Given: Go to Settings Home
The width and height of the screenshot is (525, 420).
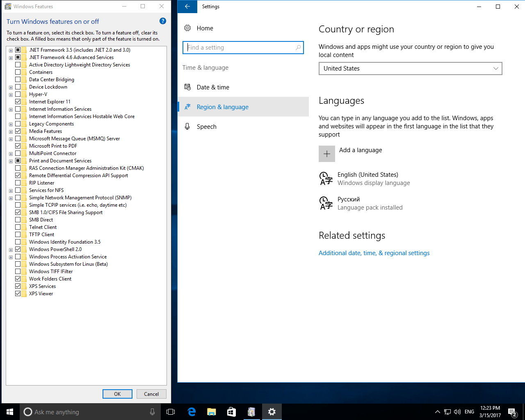Looking at the screenshot, I should [243, 28].
